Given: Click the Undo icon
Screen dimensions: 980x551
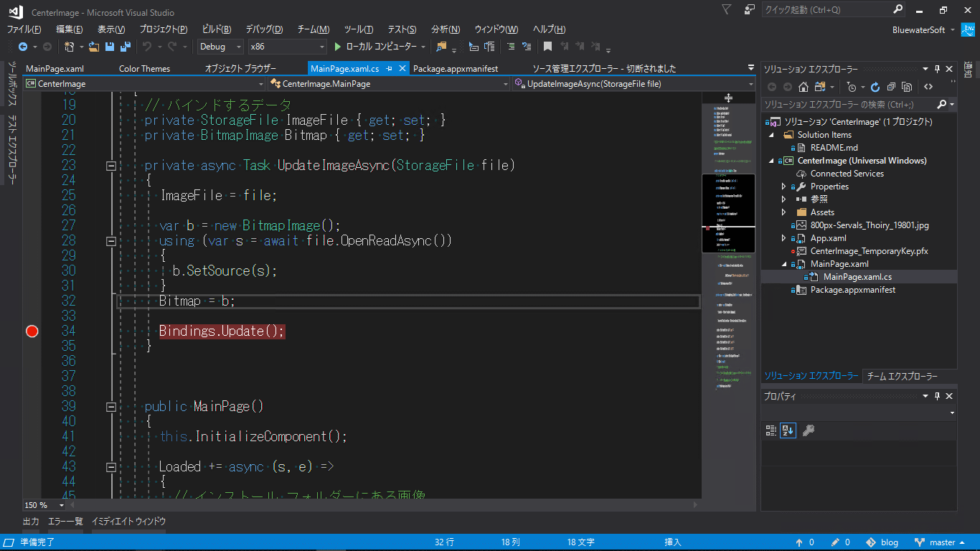Looking at the screenshot, I should tap(148, 46).
